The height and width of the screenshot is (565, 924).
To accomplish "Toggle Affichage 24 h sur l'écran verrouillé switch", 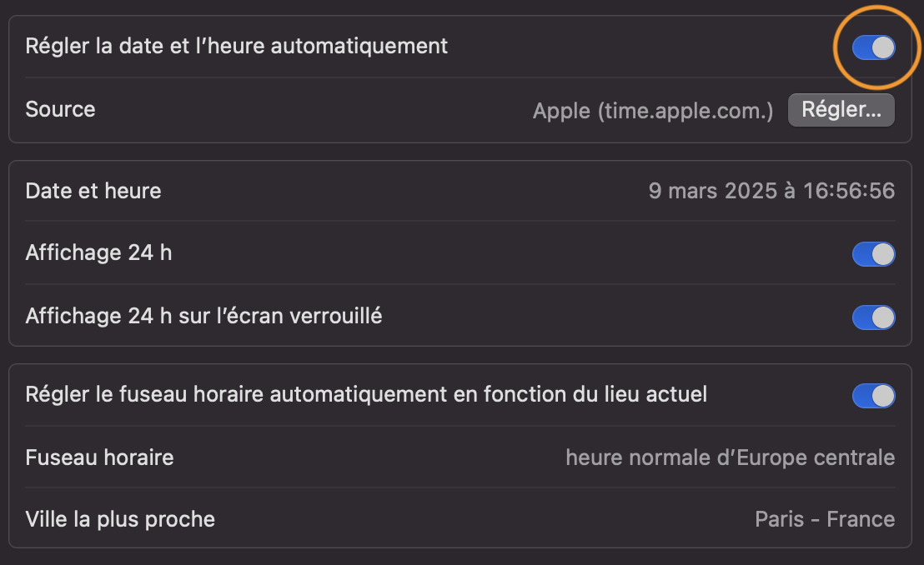I will (x=873, y=317).
